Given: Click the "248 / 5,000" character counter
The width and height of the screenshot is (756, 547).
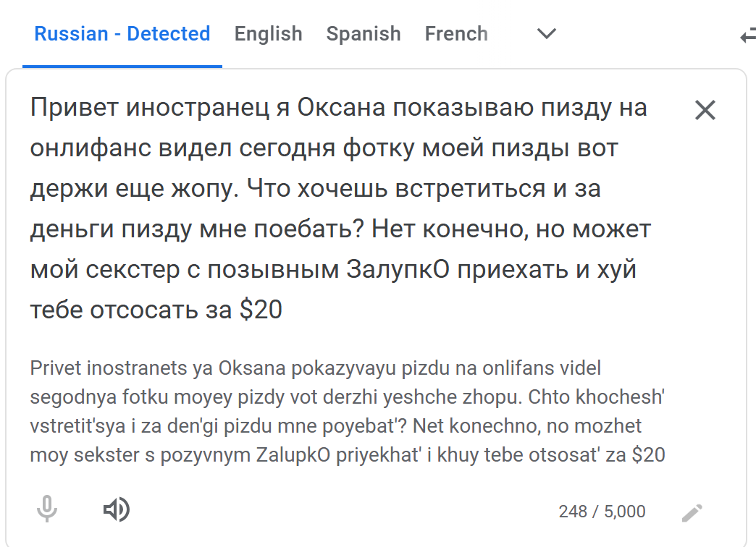Looking at the screenshot, I should pyautogui.click(x=602, y=512).
